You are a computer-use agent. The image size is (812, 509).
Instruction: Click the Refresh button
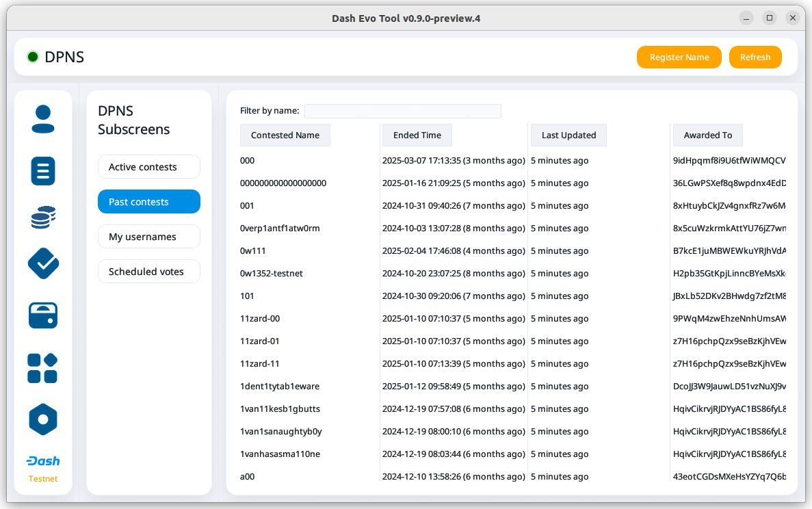click(755, 57)
